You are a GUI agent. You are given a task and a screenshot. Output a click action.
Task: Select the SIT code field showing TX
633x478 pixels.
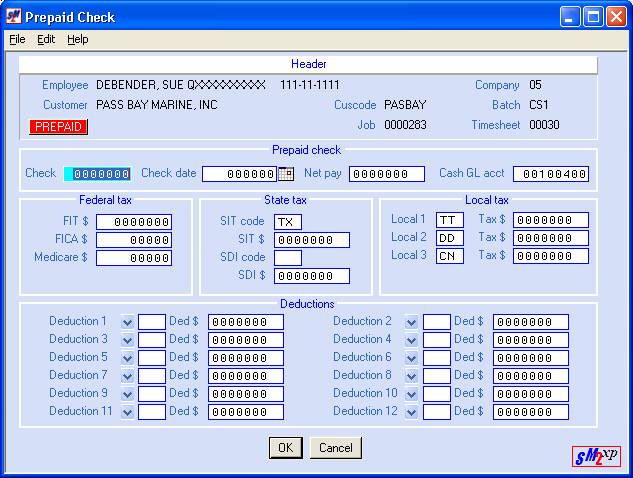(288, 222)
